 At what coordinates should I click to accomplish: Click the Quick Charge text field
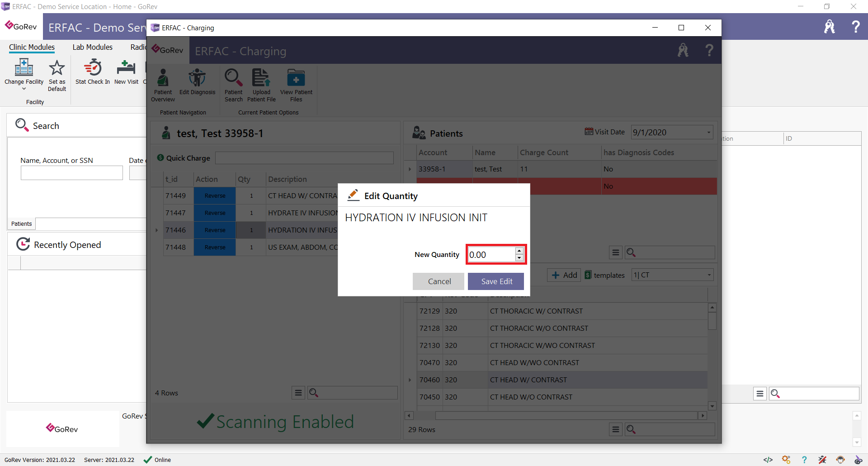pos(304,158)
